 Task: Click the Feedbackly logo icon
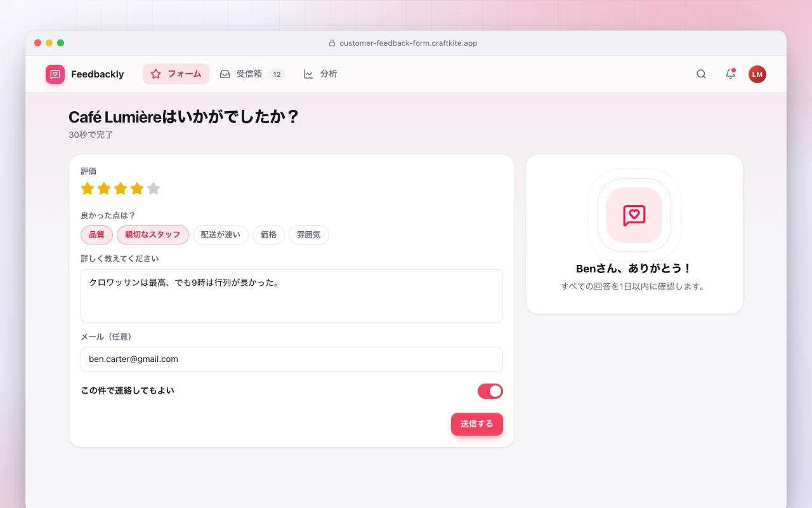55,74
